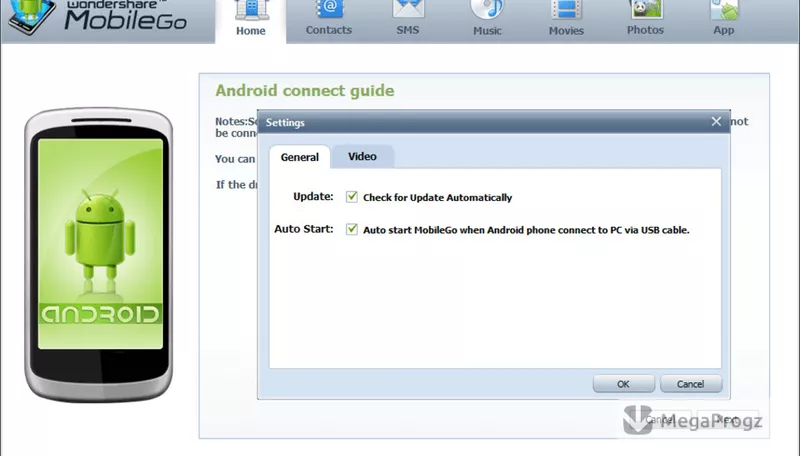Open the Home icon in top bar
Viewport: 800px width, 456px height.
251,10
